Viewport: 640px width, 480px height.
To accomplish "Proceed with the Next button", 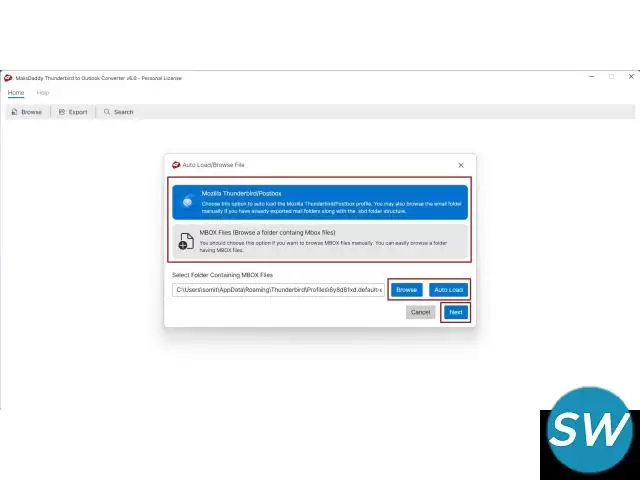I will [x=455, y=312].
